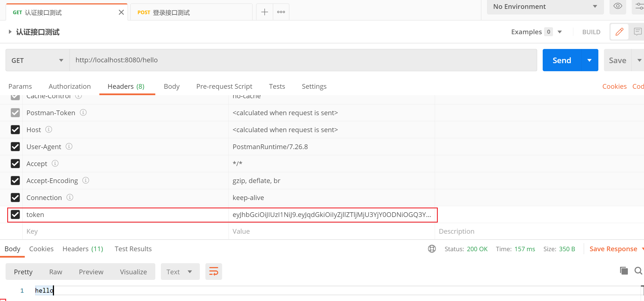Uncheck the Connection header checkbox
This screenshot has width=644, height=301.
(x=15, y=198)
